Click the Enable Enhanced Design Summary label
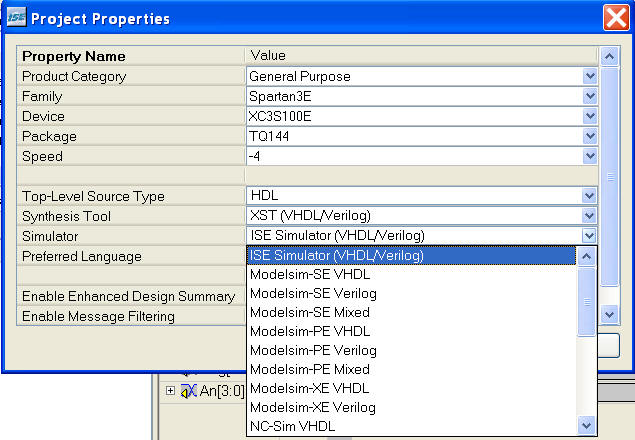The height and width of the screenshot is (440, 635). (128, 297)
